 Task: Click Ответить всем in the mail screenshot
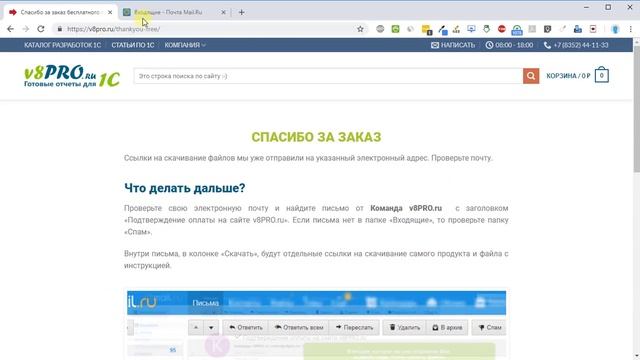(x=299, y=327)
